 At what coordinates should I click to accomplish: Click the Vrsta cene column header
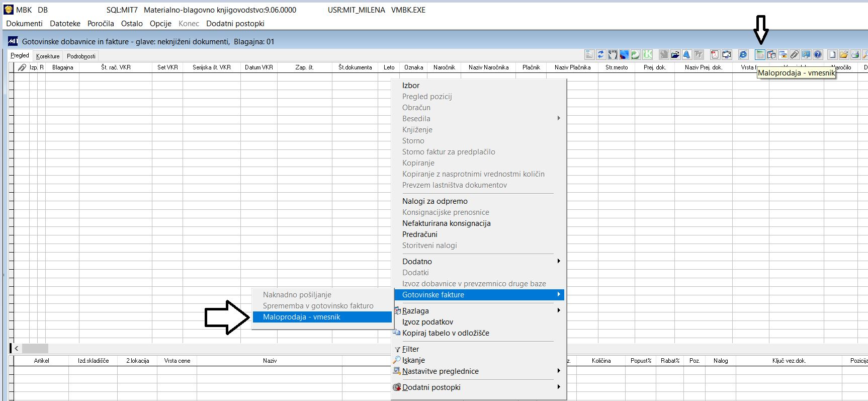point(177,361)
